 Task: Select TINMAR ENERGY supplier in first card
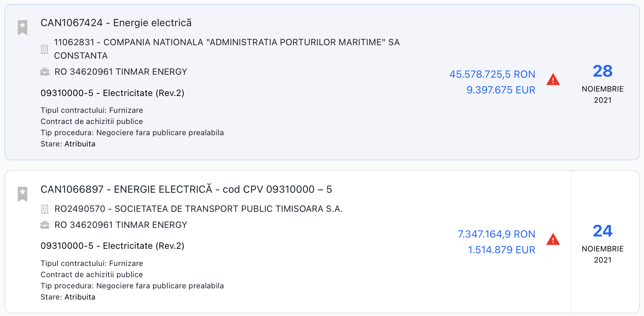pos(121,72)
